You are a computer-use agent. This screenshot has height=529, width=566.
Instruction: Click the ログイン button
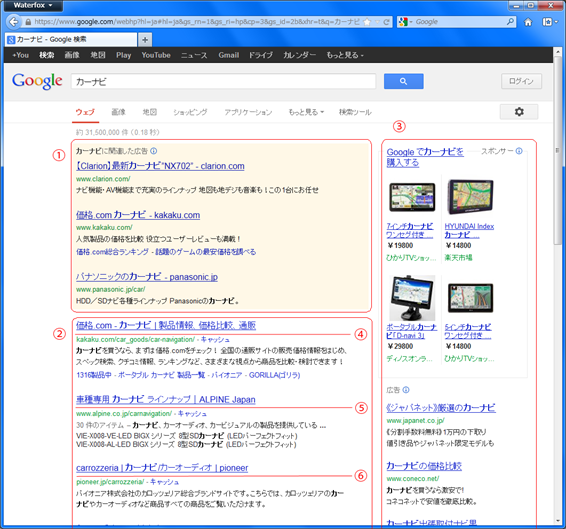tap(521, 81)
